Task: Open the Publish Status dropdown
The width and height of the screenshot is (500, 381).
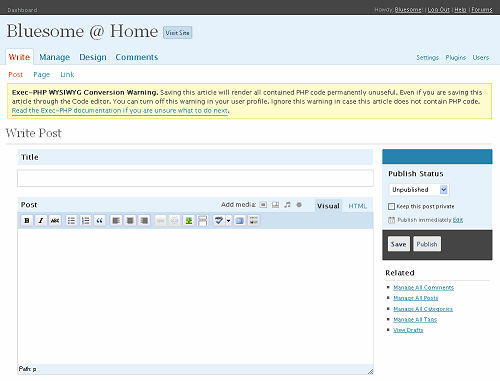Action: click(x=419, y=190)
